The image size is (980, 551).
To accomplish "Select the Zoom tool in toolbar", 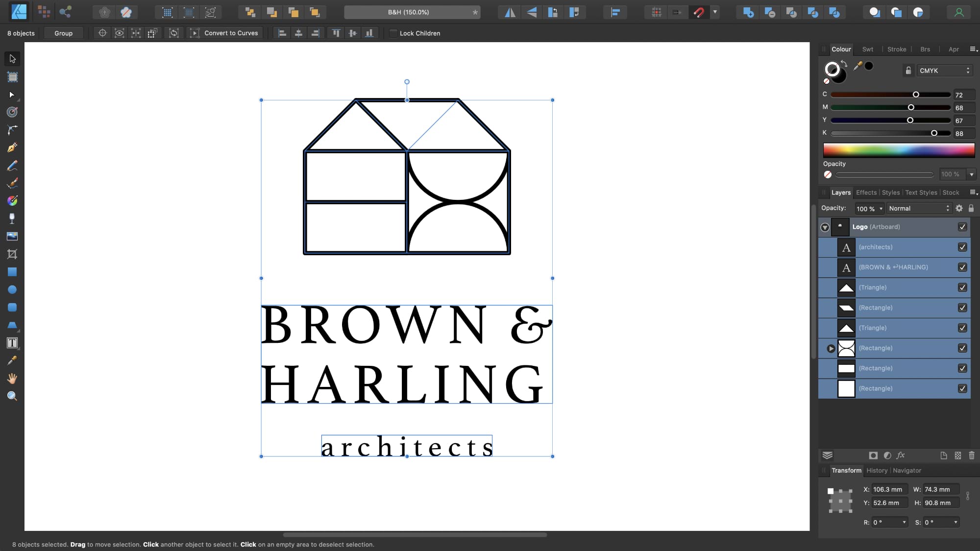I will point(12,396).
